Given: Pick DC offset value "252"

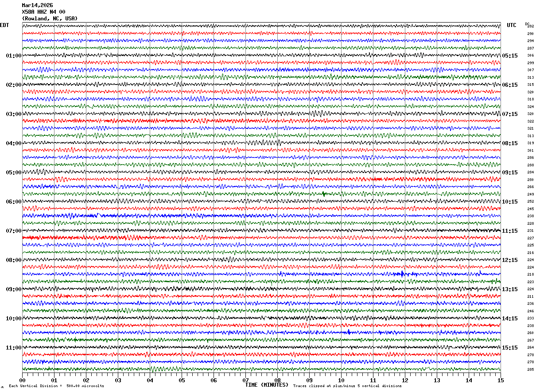Looking at the screenshot, I should (x=530, y=202).
